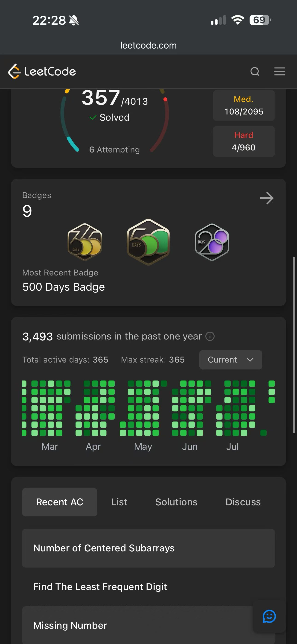Viewport: 297px width, 644px height.
Task: Open Find The Least Frequent Digit problem
Action: pos(148,587)
